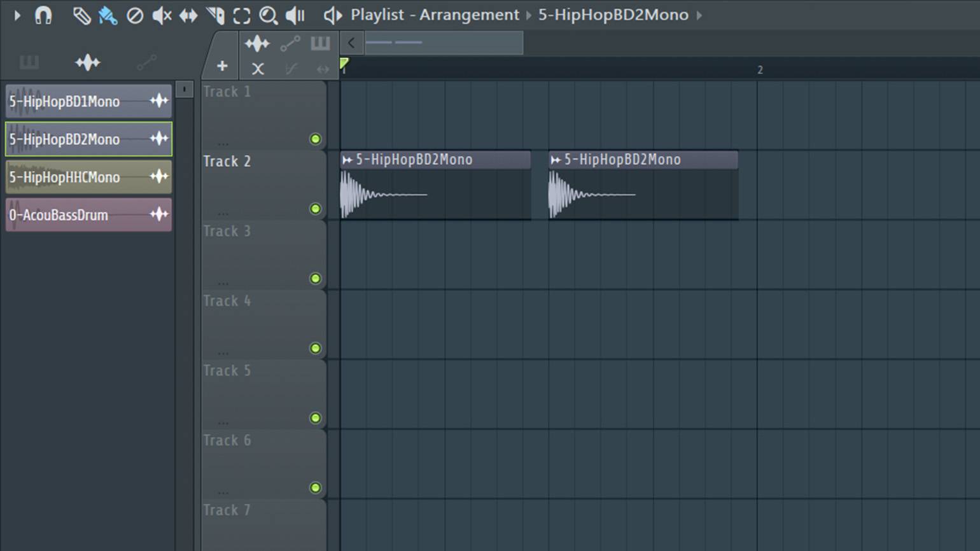Viewport: 980px width, 551px height.
Task: Select the 5-HipHopBD1Mono clip in picker
Action: (x=88, y=101)
